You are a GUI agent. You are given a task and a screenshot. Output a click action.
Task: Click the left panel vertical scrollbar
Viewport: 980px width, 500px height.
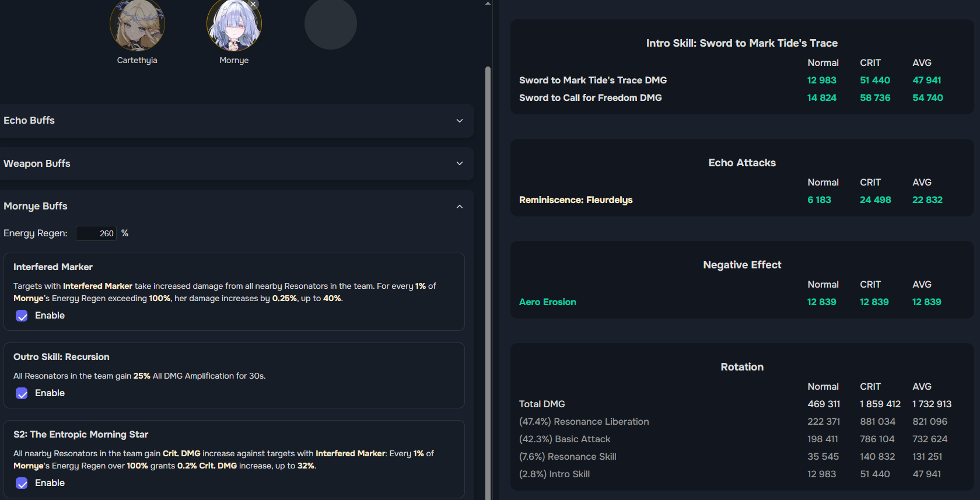(x=488, y=280)
